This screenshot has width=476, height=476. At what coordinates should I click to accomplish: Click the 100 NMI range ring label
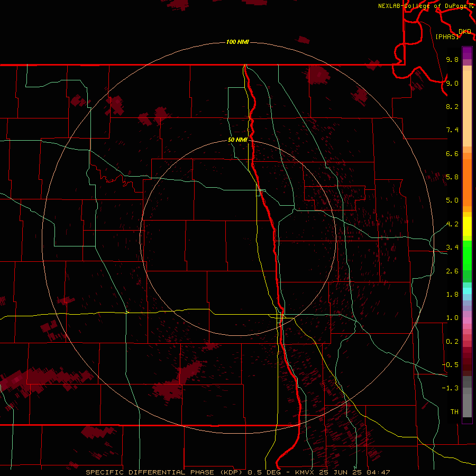click(x=237, y=42)
